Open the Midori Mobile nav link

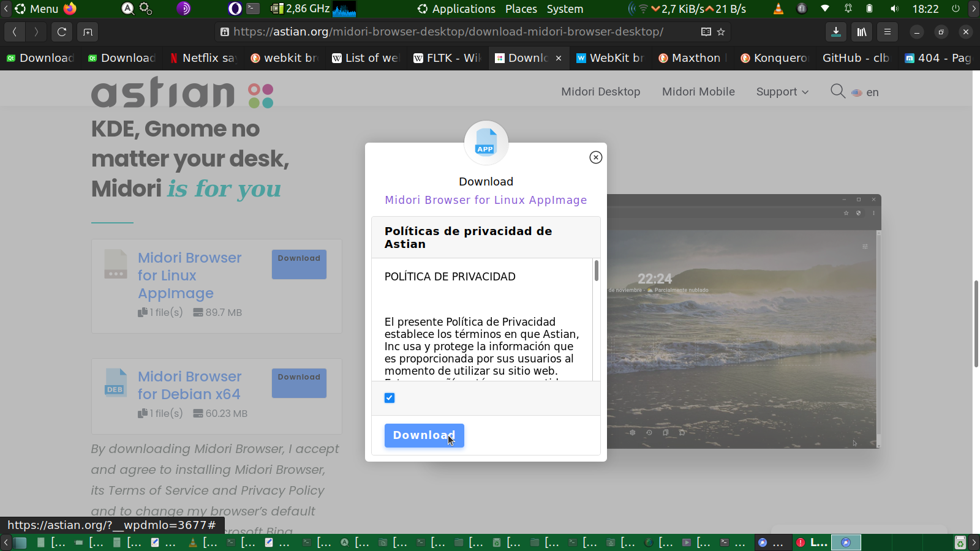pos(698,92)
